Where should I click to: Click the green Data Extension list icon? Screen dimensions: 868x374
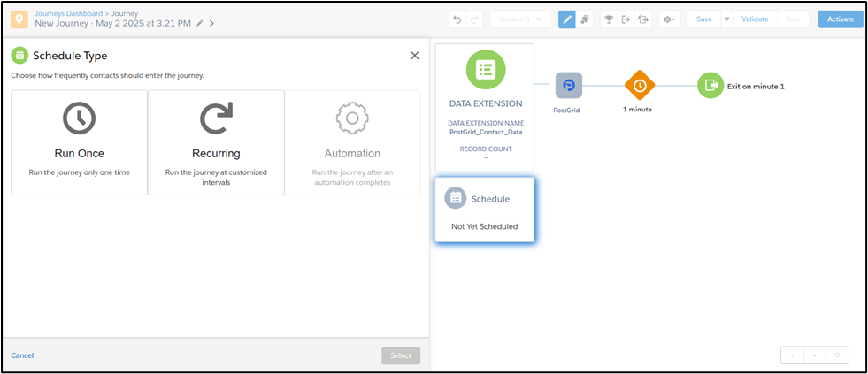pyautogui.click(x=486, y=70)
